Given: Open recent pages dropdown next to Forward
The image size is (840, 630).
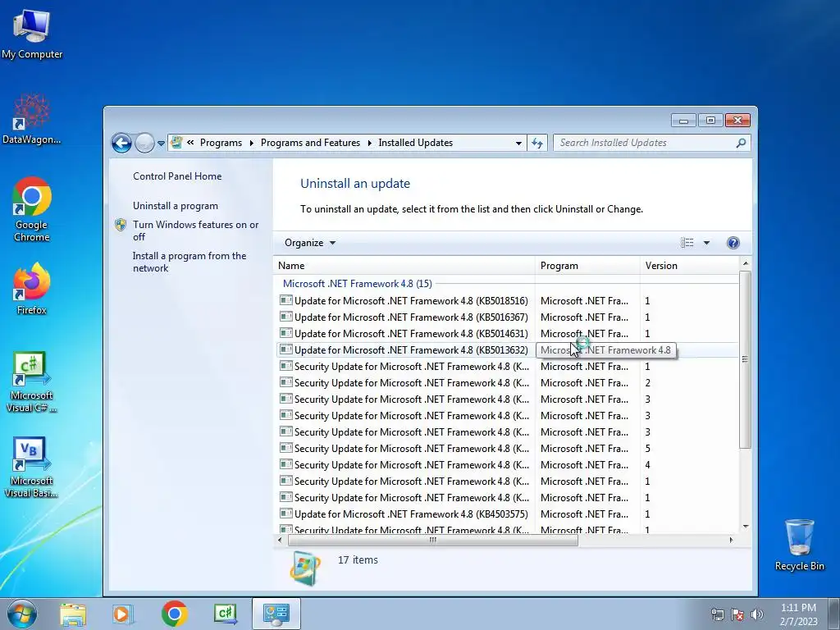Looking at the screenshot, I should pyautogui.click(x=162, y=144).
